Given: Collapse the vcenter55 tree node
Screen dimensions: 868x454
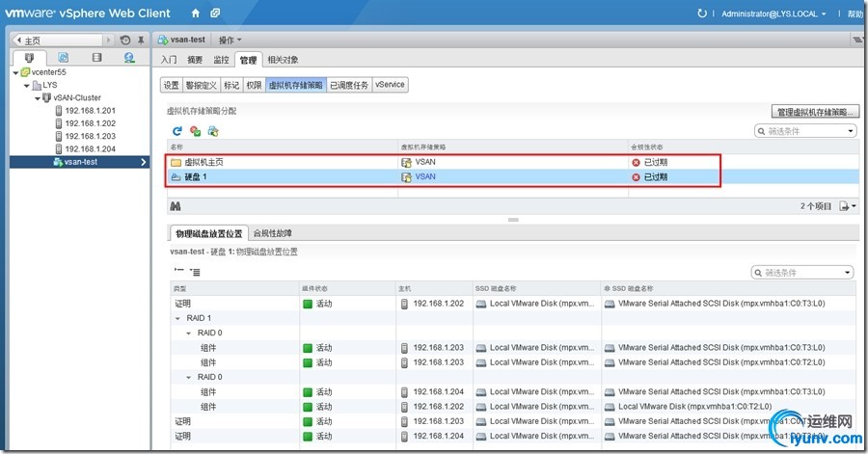Looking at the screenshot, I should coord(15,72).
